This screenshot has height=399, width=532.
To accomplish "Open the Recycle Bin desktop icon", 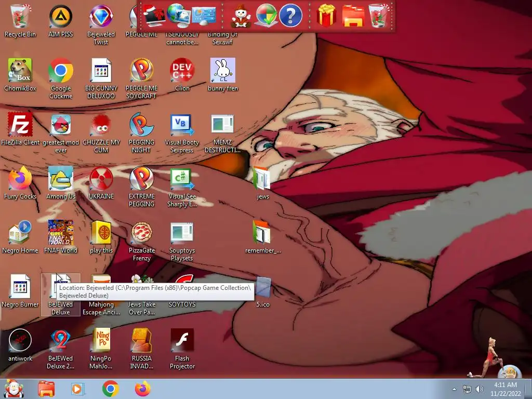I will click(20, 21).
